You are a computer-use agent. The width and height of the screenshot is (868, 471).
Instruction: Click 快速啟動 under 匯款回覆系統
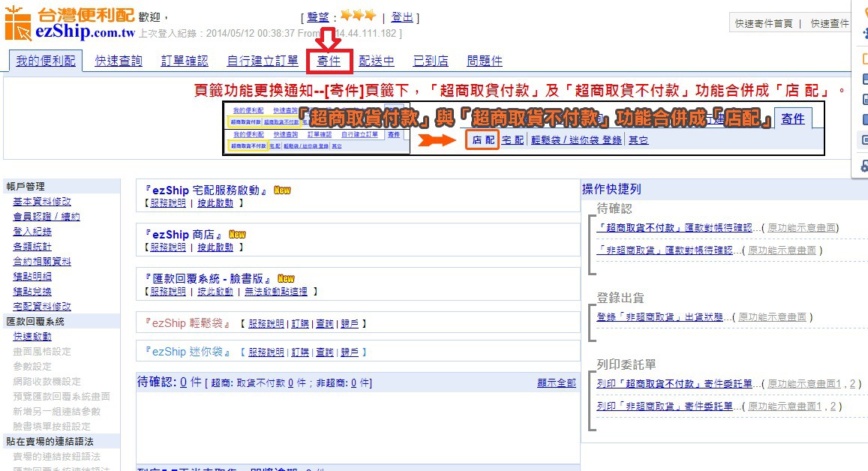pyautogui.click(x=32, y=337)
